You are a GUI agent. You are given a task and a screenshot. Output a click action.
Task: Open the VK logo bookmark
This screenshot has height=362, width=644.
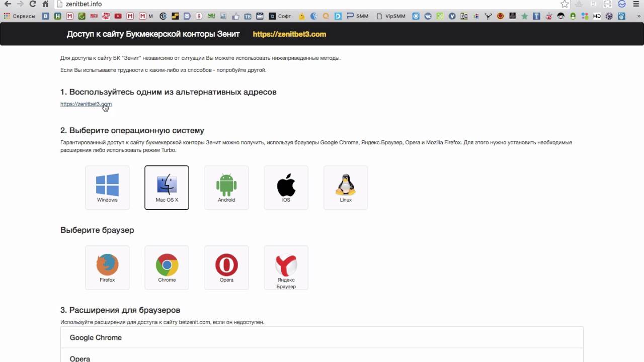point(428,16)
